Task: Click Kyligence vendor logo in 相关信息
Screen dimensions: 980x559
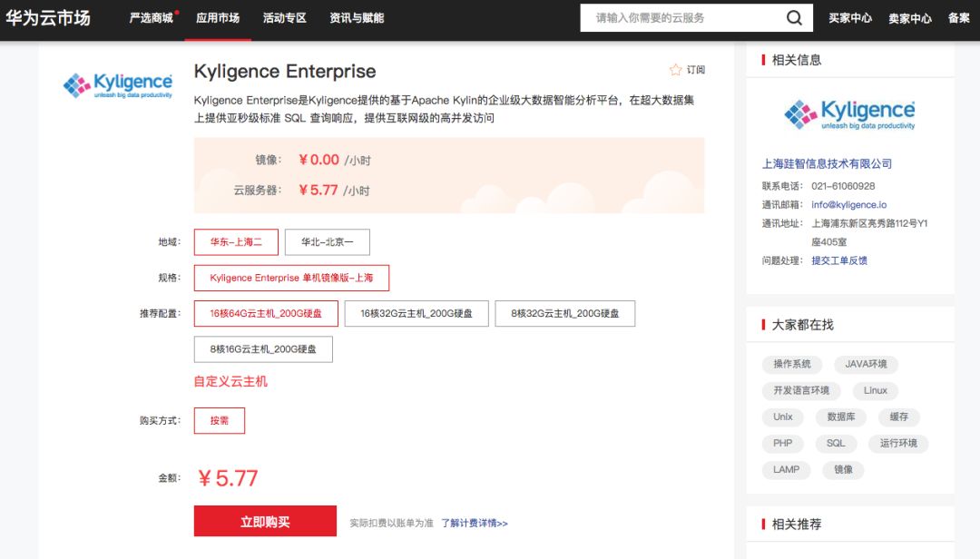Action: tap(849, 114)
